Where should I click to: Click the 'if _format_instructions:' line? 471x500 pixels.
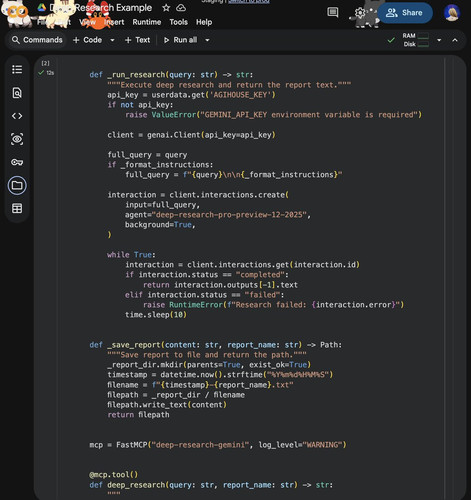(x=160, y=165)
